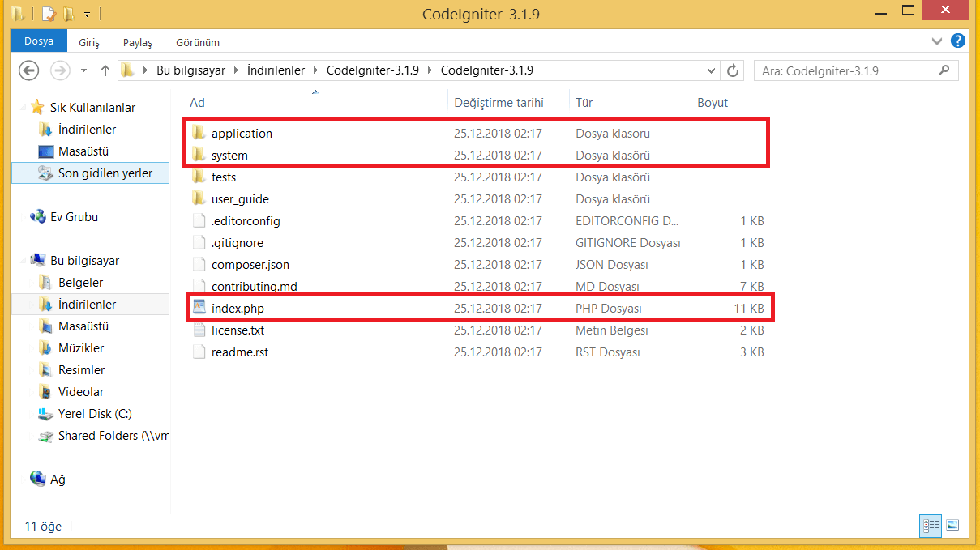This screenshot has width=980, height=550.
Task: Open the application folder icon
Action: click(x=199, y=133)
